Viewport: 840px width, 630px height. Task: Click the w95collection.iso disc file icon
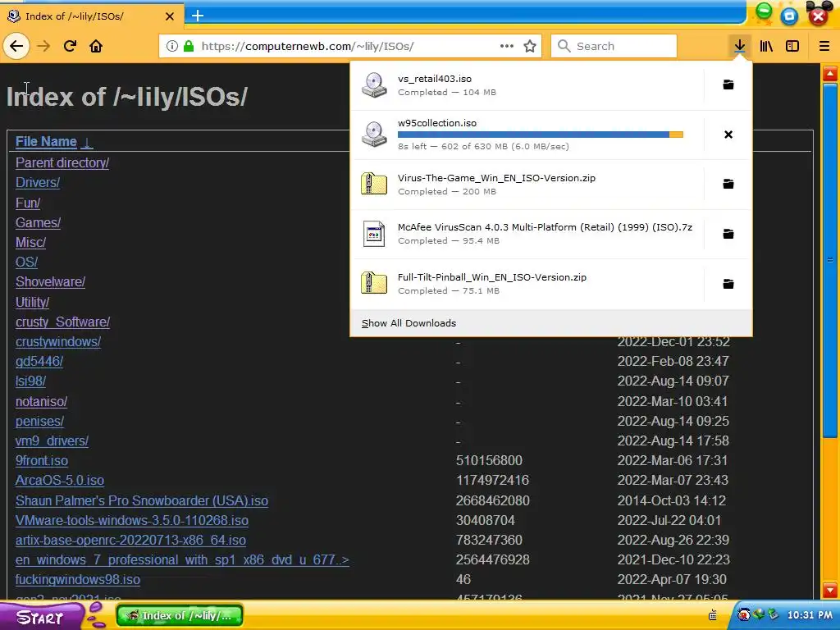tap(374, 134)
